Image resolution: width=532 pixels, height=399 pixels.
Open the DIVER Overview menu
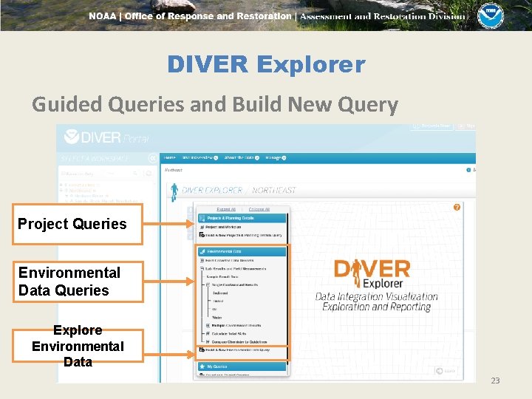(x=199, y=158)
